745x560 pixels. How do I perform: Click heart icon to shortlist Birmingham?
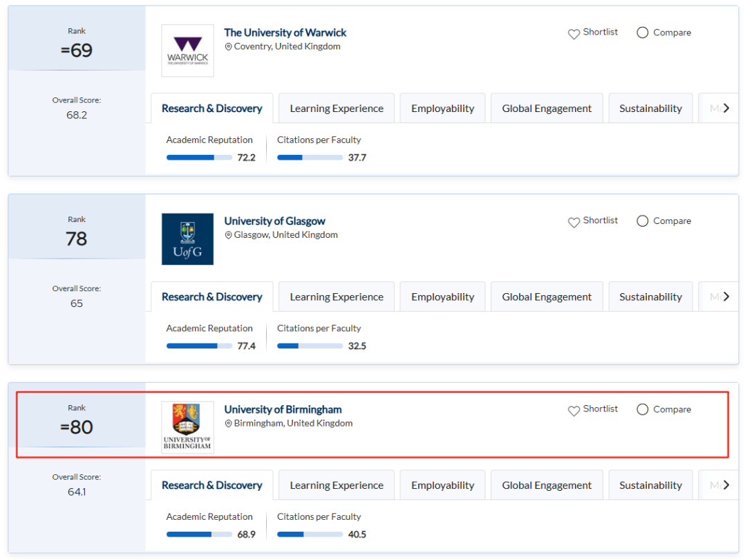tap(574, 410)
